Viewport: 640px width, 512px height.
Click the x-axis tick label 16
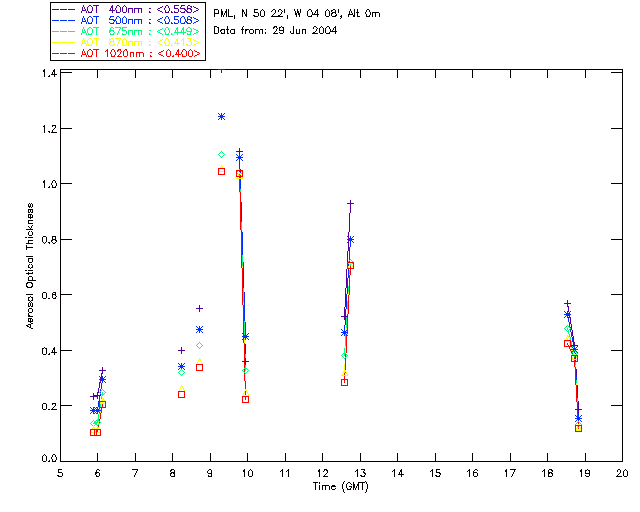point(473,473)
